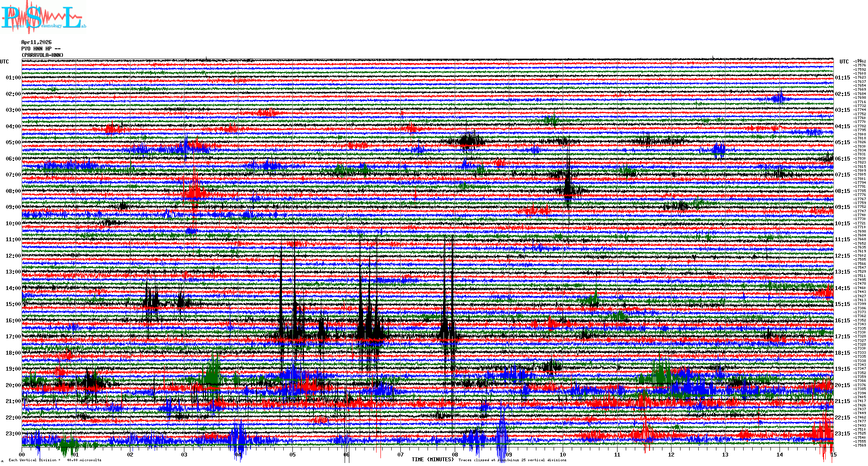This screenshot has width=868, height=466.
Task: Select the 12:00 hour label on left
Action: click(x=13, y=256)
